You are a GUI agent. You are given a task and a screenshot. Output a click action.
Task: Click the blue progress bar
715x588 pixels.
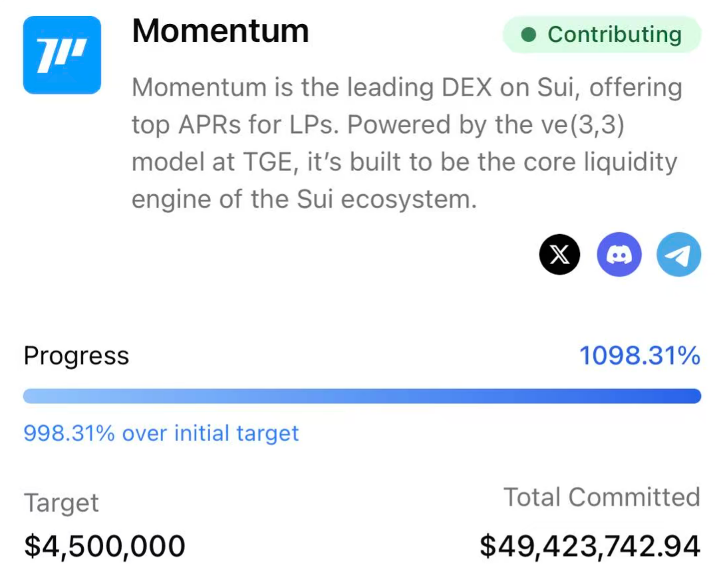(x=362, y=396)
